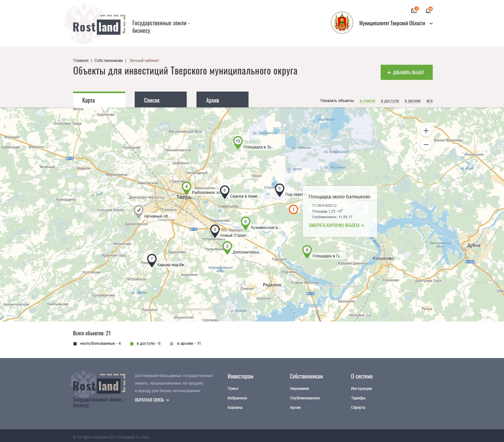Screen dimensions: 504x442
Task: Open footer 'Корзина' link
Action: click(x=235, y=408)
